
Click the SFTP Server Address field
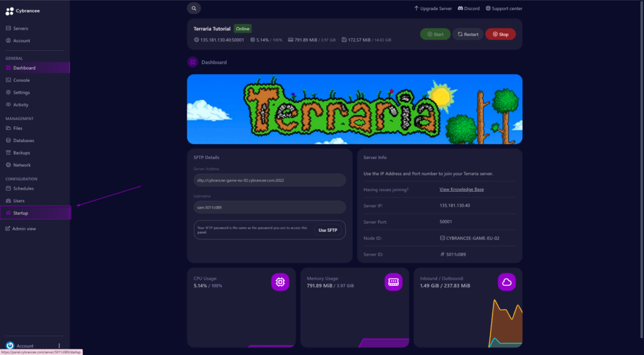tap(269, 180)
